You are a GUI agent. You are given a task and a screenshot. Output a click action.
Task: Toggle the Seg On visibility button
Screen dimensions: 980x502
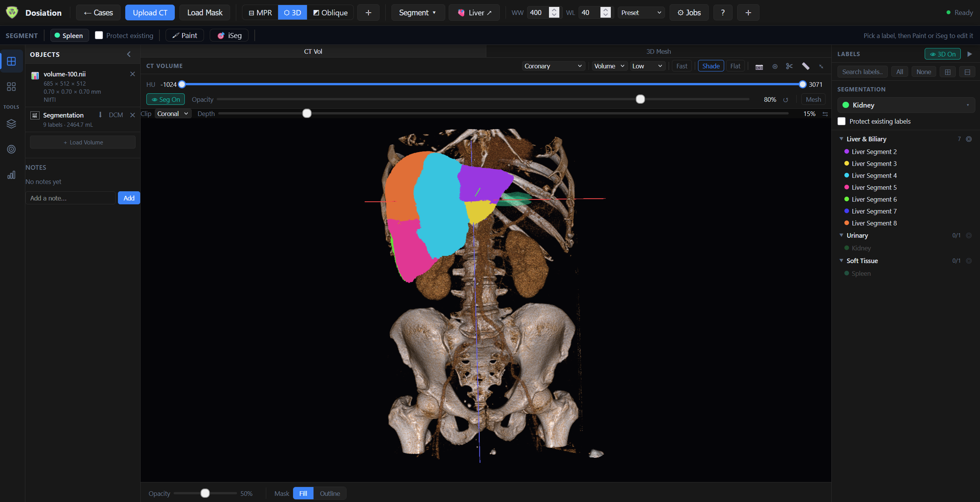(x=166, y=99)
